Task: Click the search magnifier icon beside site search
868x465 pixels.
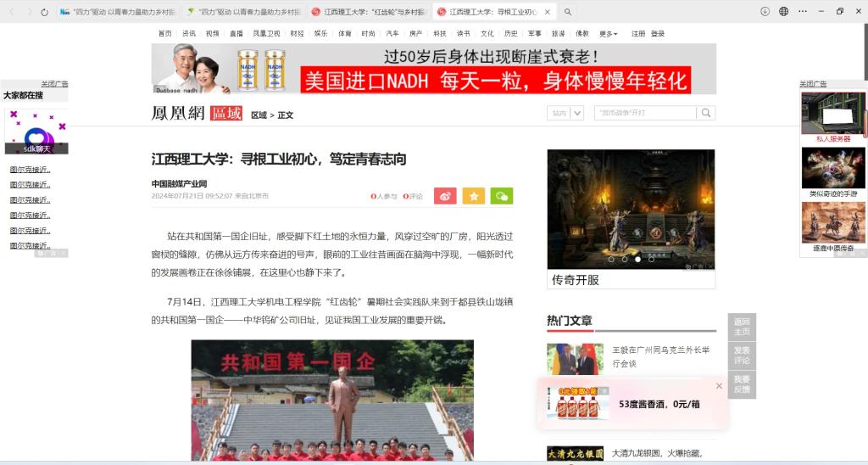Action: coord(706,113)
